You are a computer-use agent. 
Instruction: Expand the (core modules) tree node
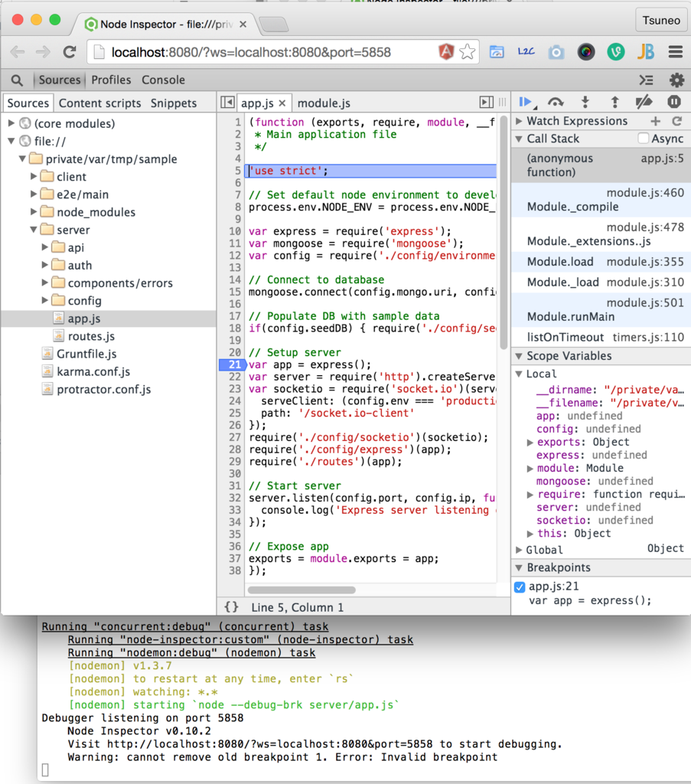11,123
